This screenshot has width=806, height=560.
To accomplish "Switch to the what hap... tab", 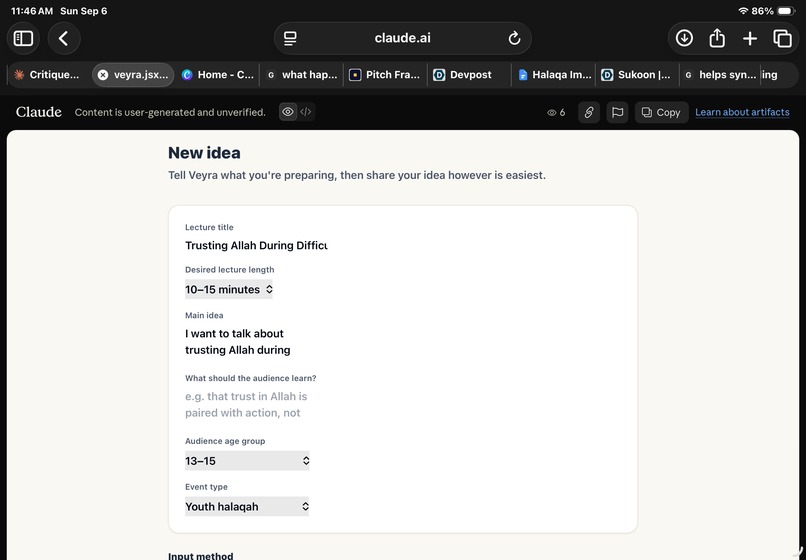I will pyautogui.click(x=302, y=75).
